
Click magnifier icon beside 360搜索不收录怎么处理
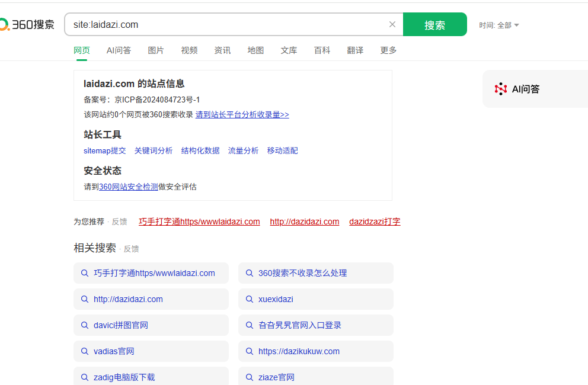[250, 273]
